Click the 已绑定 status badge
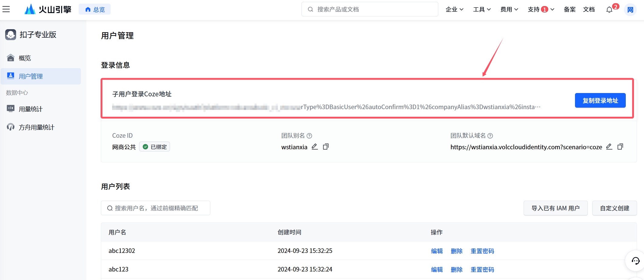The width and height of the screenshot is (644, 280). point(155,147)
